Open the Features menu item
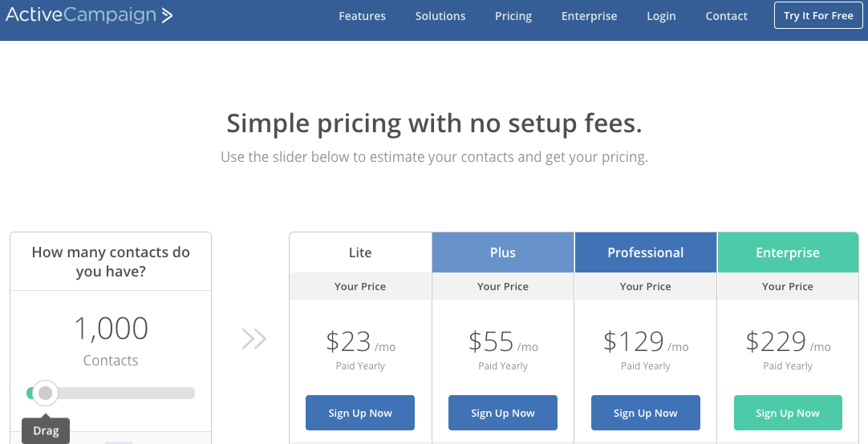Image resolution: width=868 pixels, height=444 pixels. tap(362, 16)
